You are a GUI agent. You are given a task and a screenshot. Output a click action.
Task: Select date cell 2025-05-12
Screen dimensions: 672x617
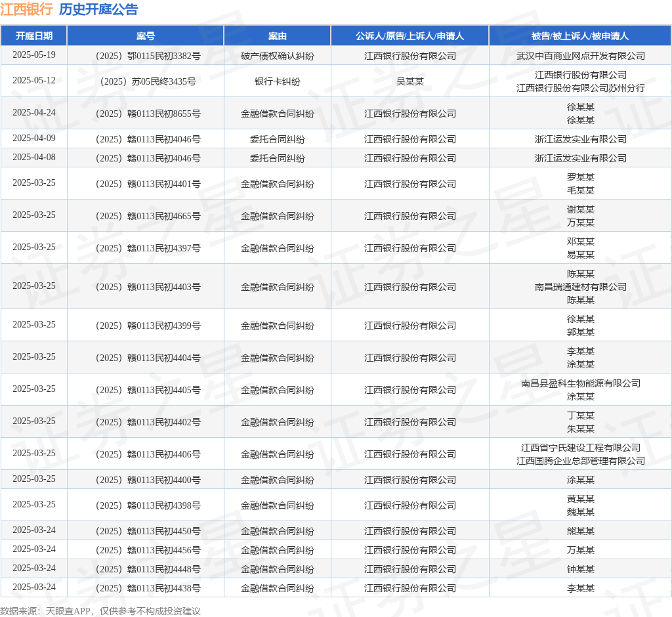[x=34, y=81]
